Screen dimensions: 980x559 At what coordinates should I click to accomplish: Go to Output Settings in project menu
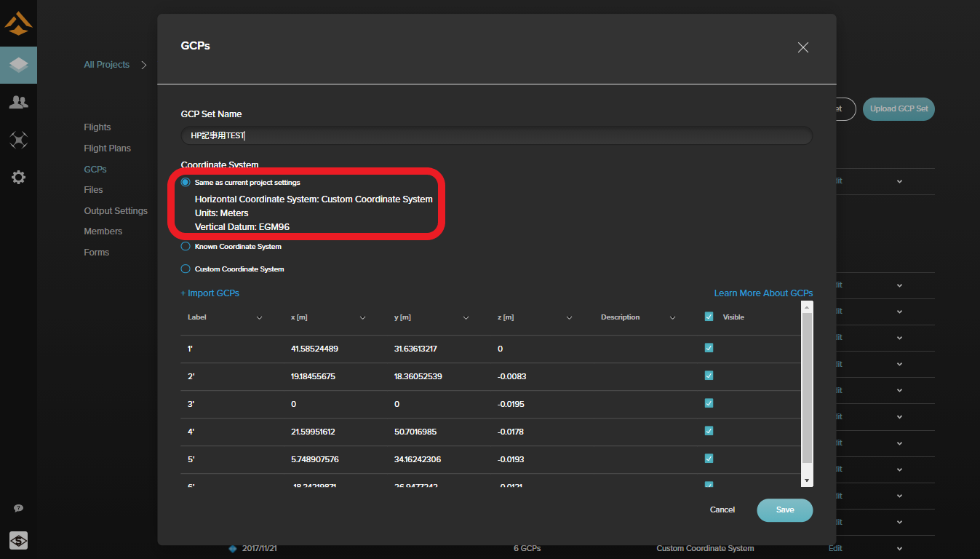click(116, 211)
